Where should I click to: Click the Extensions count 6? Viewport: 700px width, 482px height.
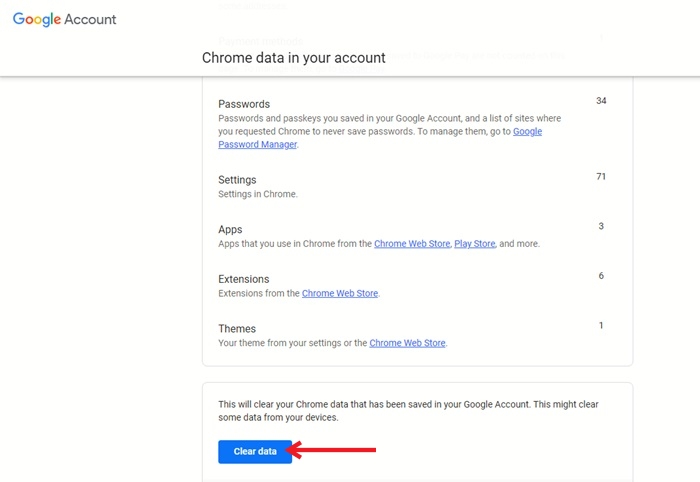601,276
